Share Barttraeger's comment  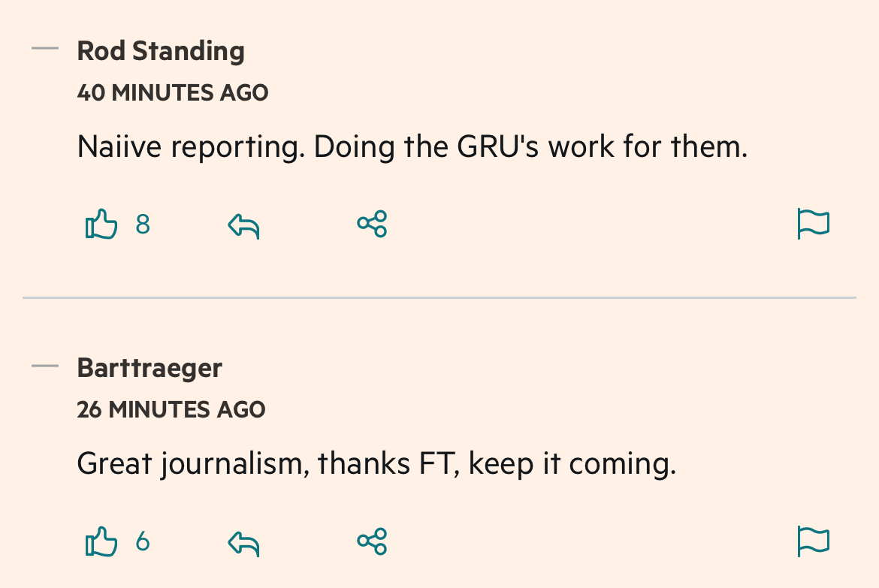[x=372, y=541]
